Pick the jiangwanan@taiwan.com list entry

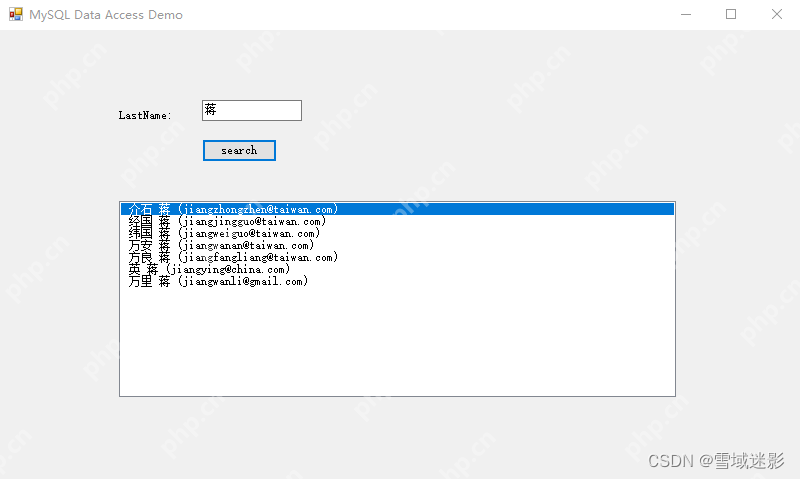(397, 245)
